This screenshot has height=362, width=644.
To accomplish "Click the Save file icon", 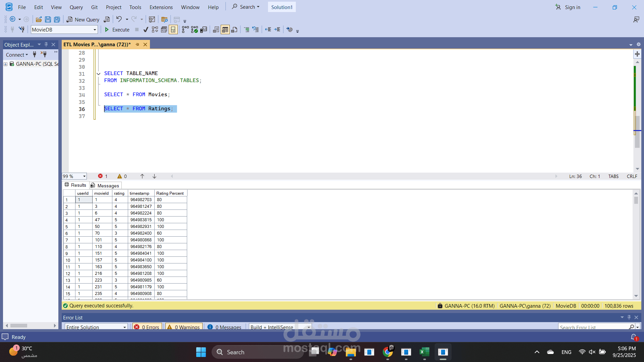I will [48, 19].
